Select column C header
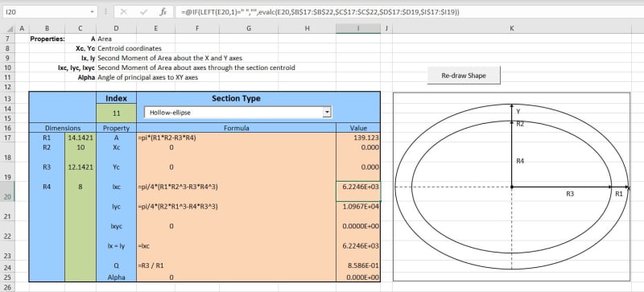 (80, 28)
